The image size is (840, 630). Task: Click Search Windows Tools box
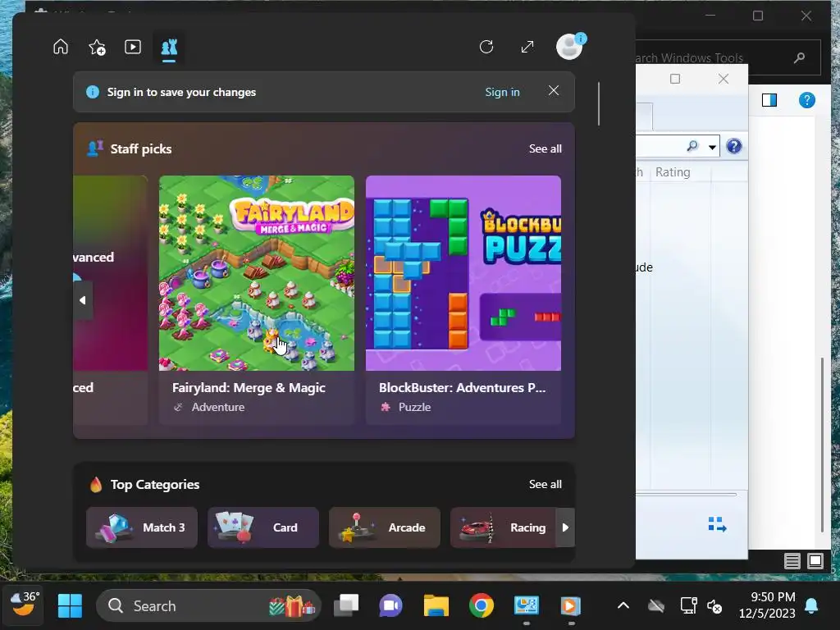click(728, 57)
